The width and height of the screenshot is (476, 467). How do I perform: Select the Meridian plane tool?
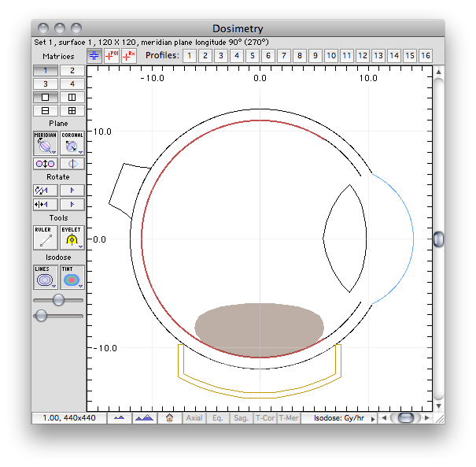[x=45, y=143]
